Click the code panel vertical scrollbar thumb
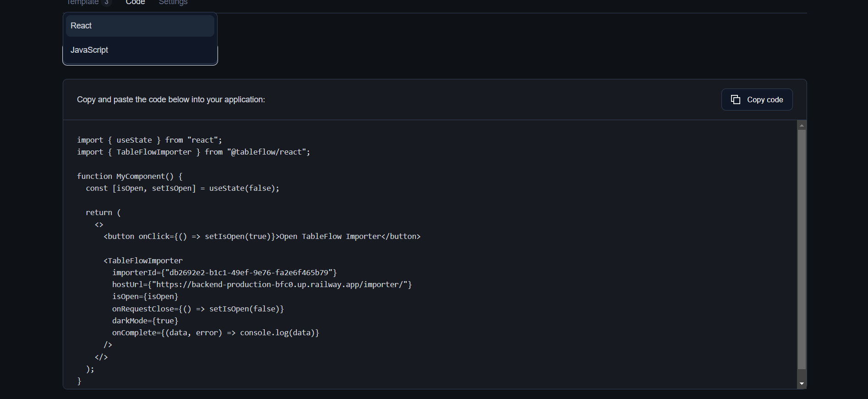 click(802, 249)
